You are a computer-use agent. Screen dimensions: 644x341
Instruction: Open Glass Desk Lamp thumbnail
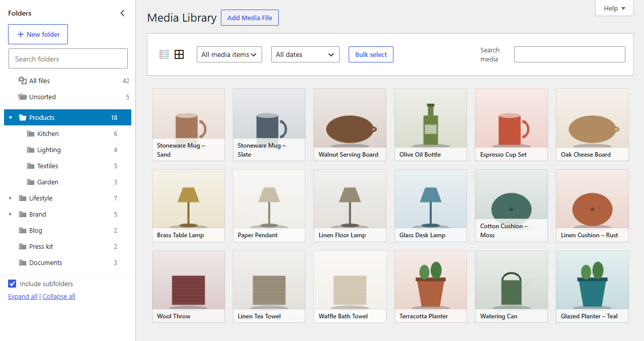coord(431,206)
